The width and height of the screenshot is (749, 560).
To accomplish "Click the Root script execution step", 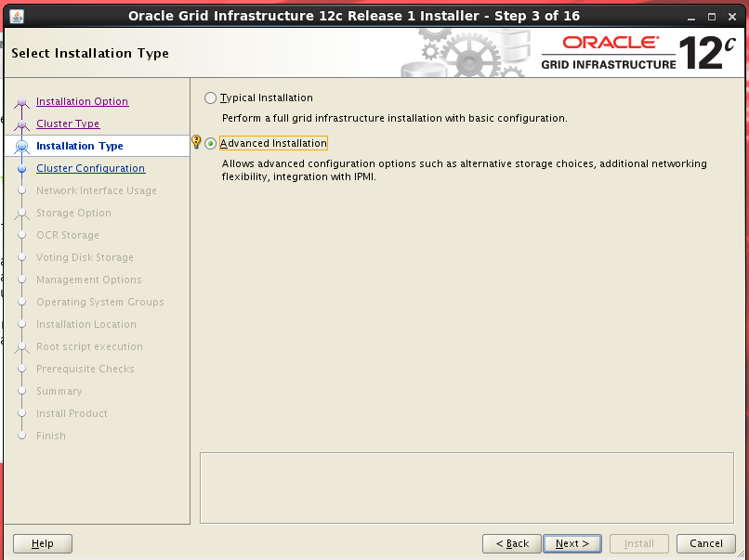I will pos(89,346).
